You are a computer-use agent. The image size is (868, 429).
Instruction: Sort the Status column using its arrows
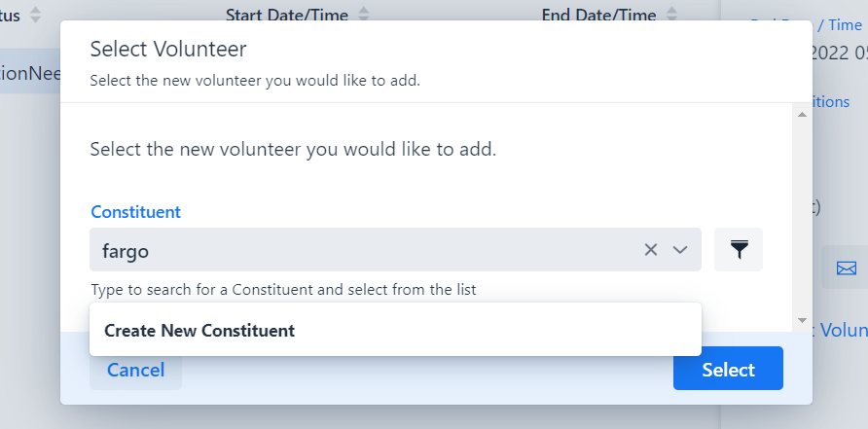point(35,15)
